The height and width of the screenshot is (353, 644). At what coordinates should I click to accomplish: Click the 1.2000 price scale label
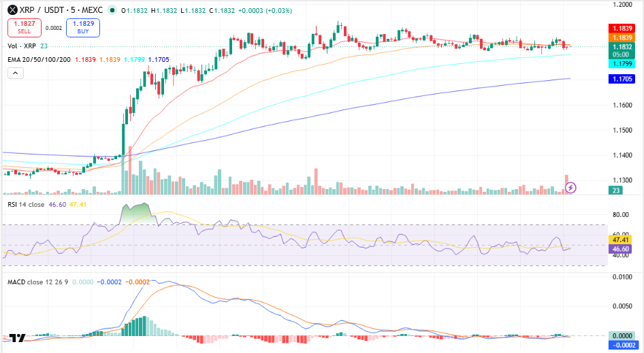click(622, 5)
